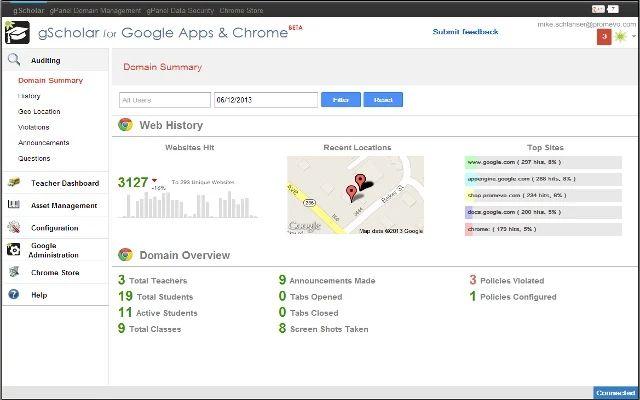Open the user menu dropdown arrow
Image resolution: width=640 pixels, height=400 pixels.
point(633,36)
